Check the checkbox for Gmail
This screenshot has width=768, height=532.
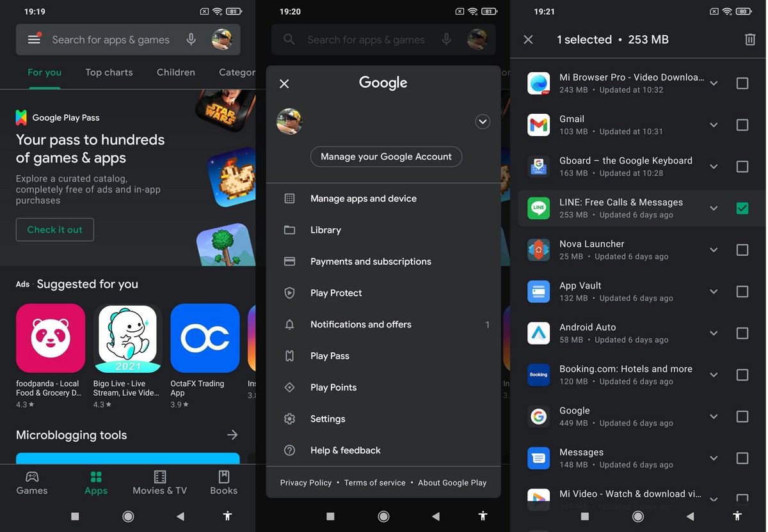(742, 125)
